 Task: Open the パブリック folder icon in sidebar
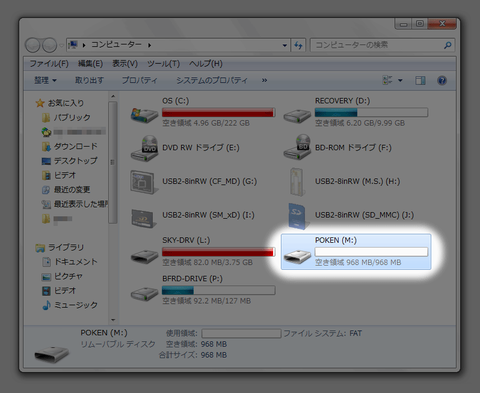click(x=46, y=117)
